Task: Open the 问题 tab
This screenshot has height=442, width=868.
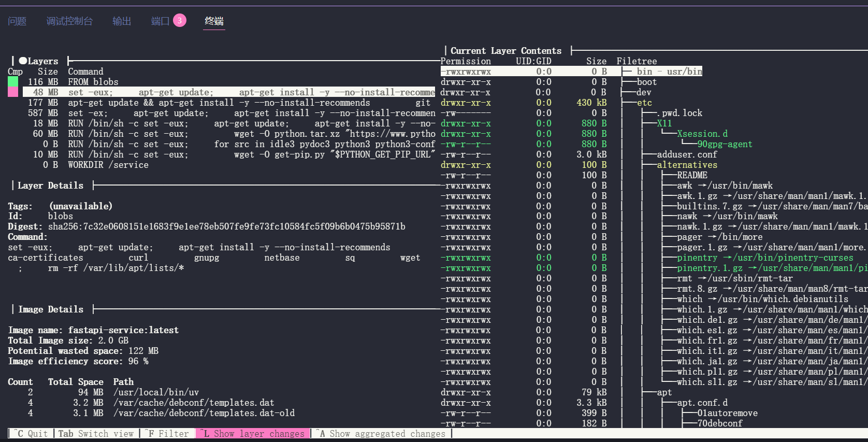Action: (x=17, y=21)
